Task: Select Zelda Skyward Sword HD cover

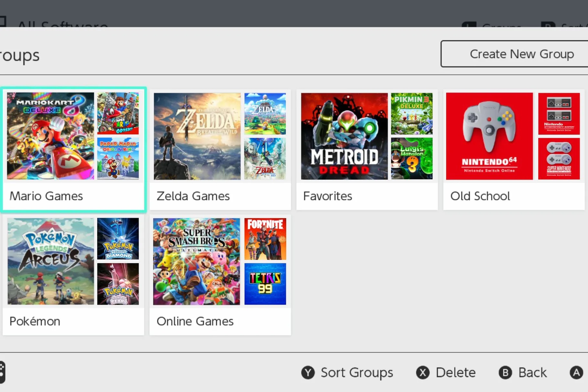Action: click(x=265, y=159)
